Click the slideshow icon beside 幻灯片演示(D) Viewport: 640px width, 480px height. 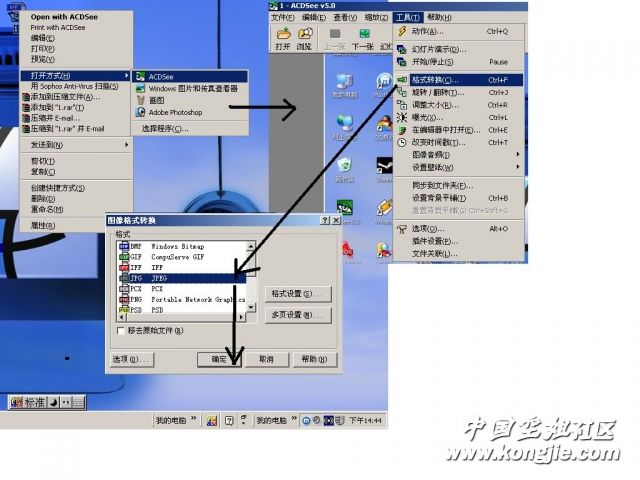[402, 49]
